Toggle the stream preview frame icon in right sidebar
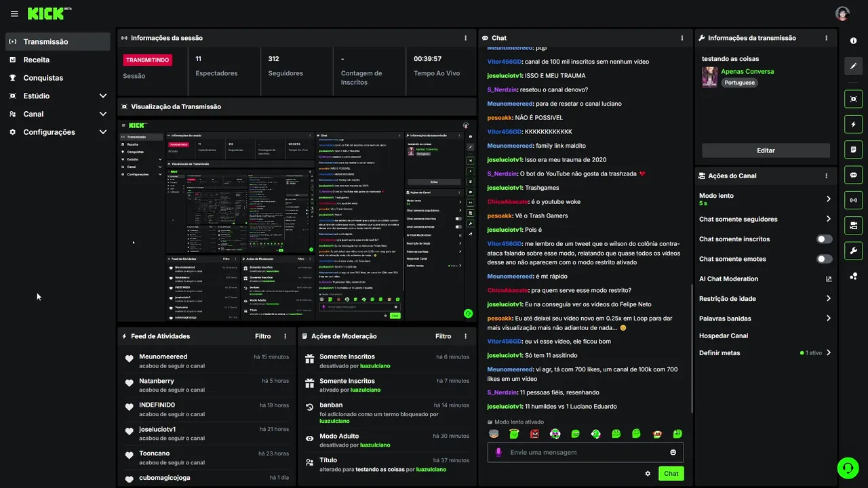 pyautogui.click(x=853, y=99)
